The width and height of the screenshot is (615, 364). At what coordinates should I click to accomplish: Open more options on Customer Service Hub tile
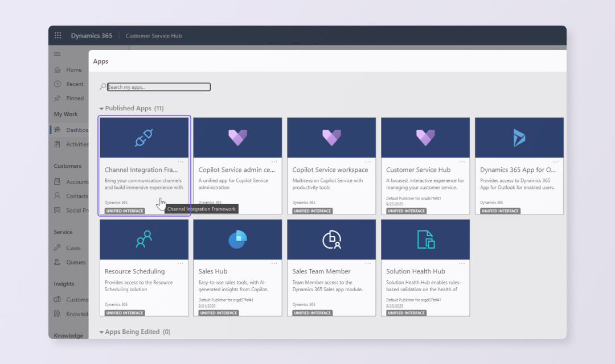(x=462, y=162)
